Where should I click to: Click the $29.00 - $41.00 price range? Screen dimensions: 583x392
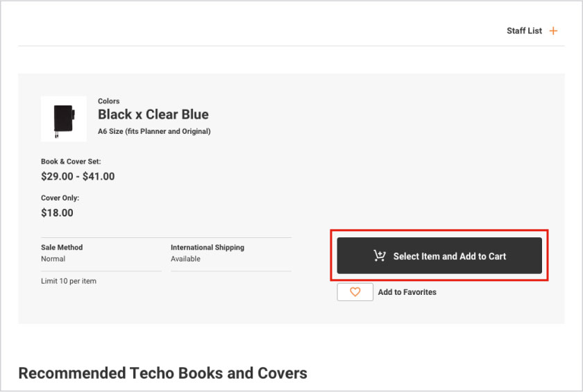click(78, 177)
